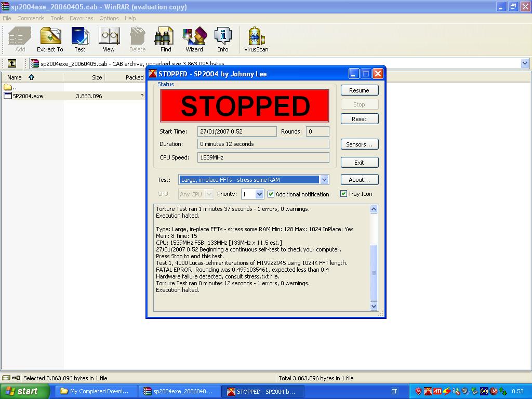Image resolution: width=532 pixels, height=399 pixels.
Task: Click the Safely Remove Hardware tray icon
Action: click(x=475, y=391)
